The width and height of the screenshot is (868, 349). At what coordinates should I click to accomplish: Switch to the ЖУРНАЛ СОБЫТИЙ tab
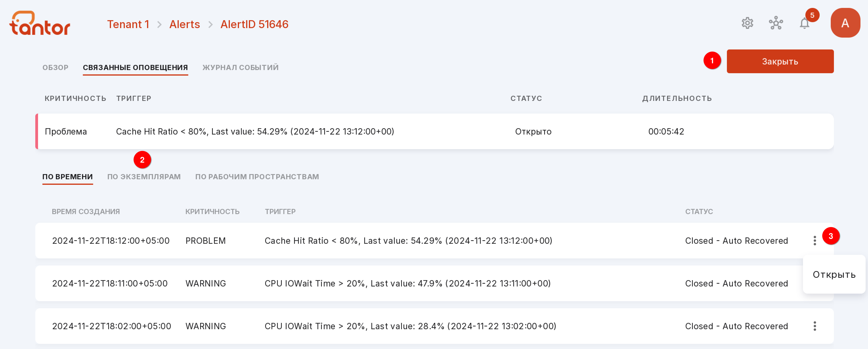(x=240, y=67)
